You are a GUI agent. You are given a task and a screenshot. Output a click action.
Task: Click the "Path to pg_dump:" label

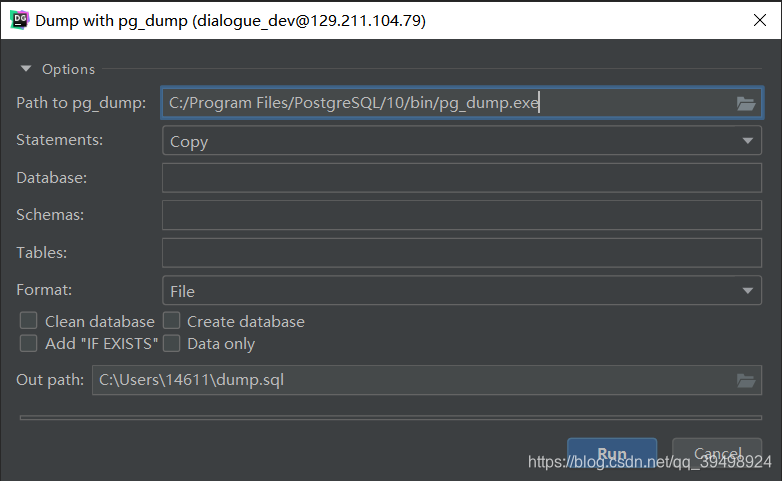pos(81,103)
